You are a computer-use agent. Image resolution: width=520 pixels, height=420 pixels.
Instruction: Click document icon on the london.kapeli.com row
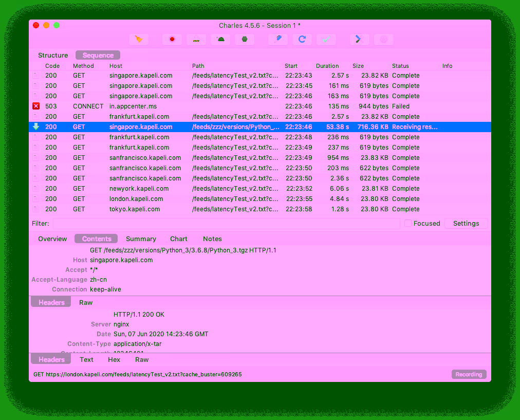[x=35, y=199]
